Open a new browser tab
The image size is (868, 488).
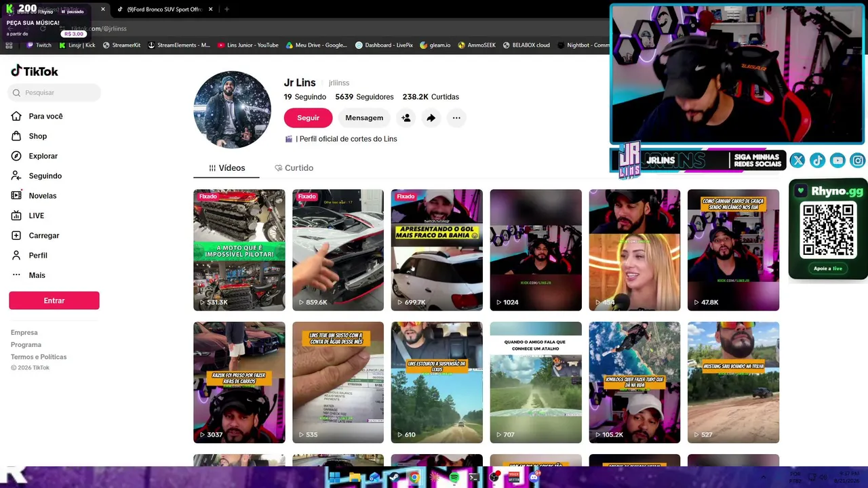pyautogui.click(x=226, y=9)
